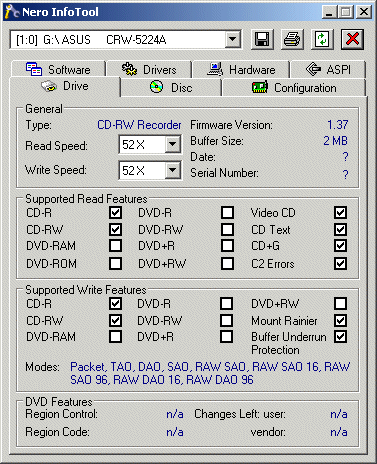The image size is (377, 464).
Task: Open the Write Speed dropdown
Action: (173, 170)
